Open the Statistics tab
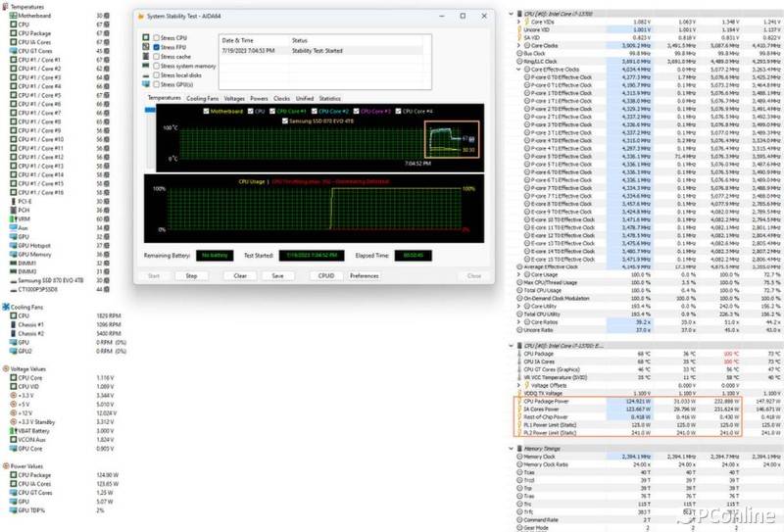This screenshot has height=532, width=784. tap(330, 99)
